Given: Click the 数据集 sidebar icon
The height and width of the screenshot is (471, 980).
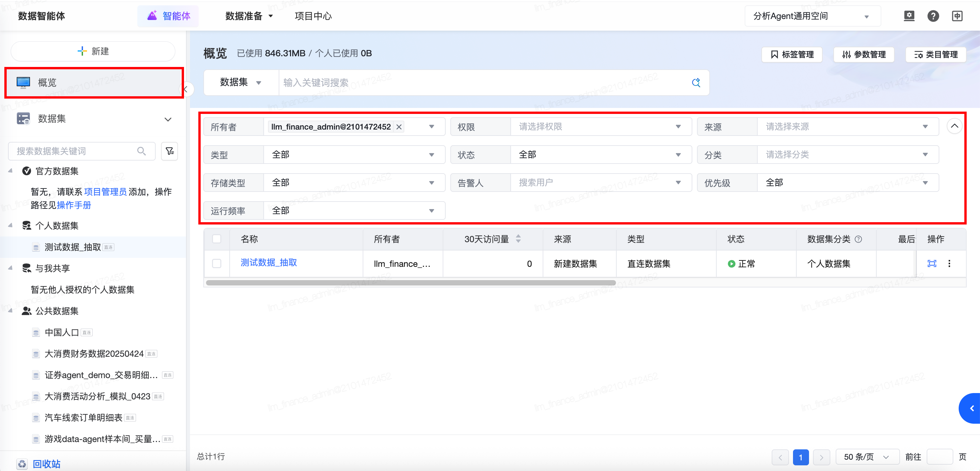Looking at the screenshot, I should pyautogui.click(x=23, y=119).
